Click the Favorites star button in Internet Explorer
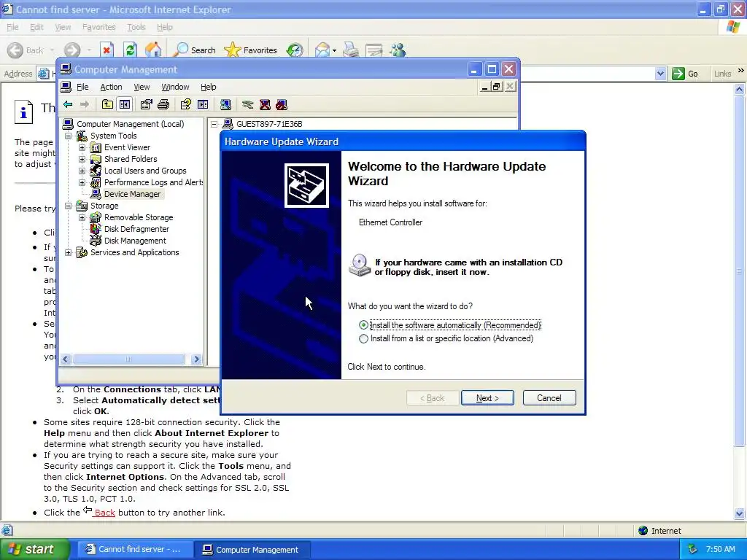Screen dimensions: 747x560 coord(251,50)
